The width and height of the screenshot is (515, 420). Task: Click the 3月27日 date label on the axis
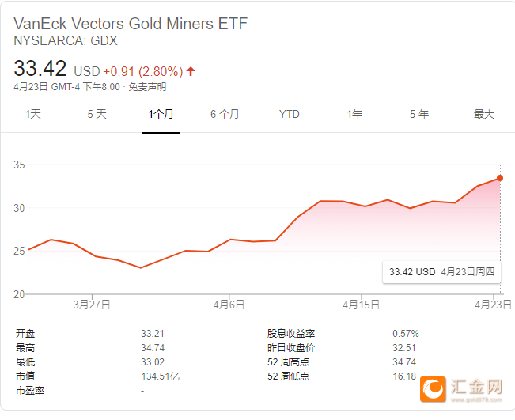click(x=92, y=305)
